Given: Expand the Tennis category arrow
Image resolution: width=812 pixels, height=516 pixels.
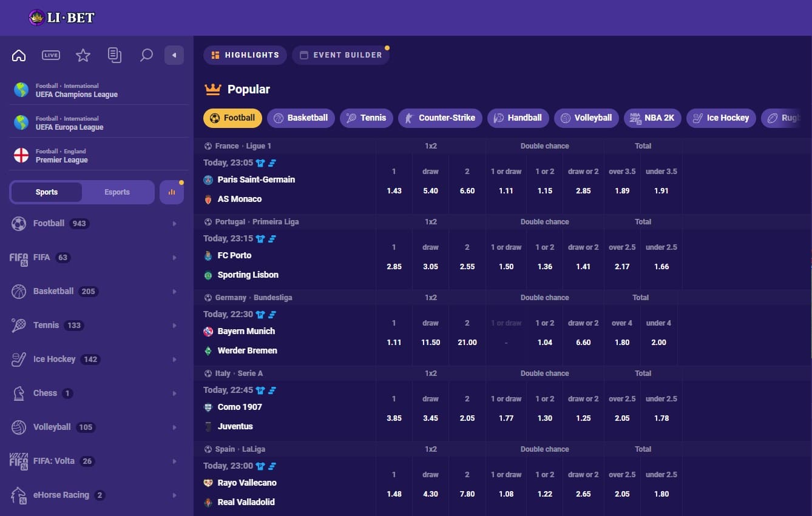Looking at the screenshot, I should 174,326.
